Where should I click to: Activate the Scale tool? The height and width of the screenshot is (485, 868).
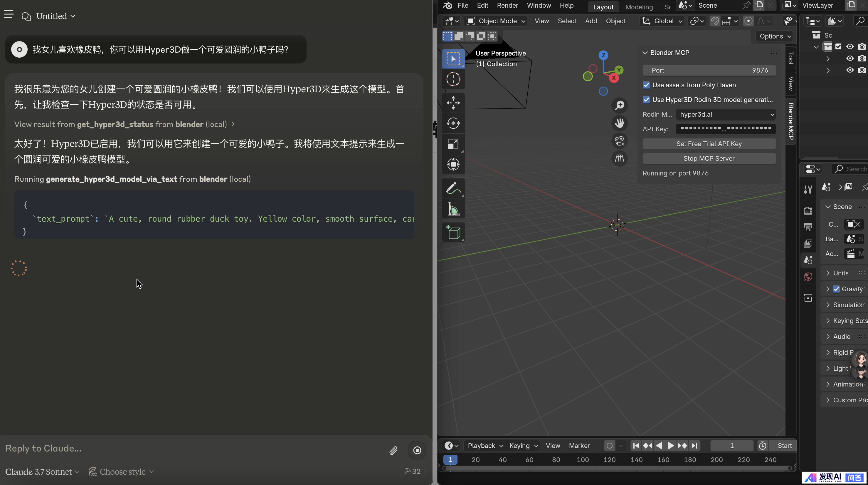coord(453,144)
